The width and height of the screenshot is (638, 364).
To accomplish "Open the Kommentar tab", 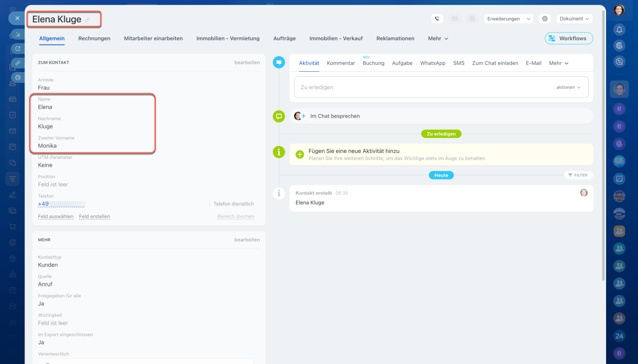I will pos(341,63).
